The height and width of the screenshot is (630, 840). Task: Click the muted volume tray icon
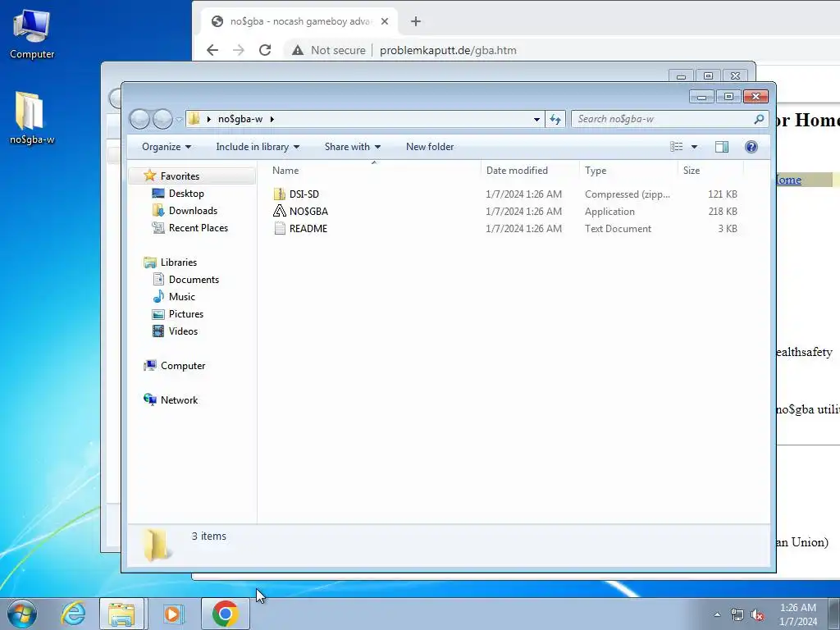pyautogui.click(x=757, y=615)
